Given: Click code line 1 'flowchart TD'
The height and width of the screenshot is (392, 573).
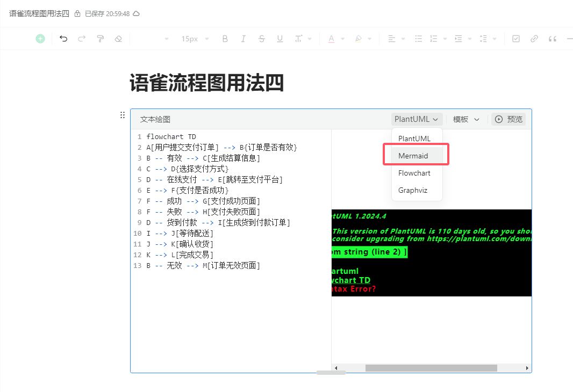Looking at the screenshot, I should pyautogui.click(x=171, y=137).
